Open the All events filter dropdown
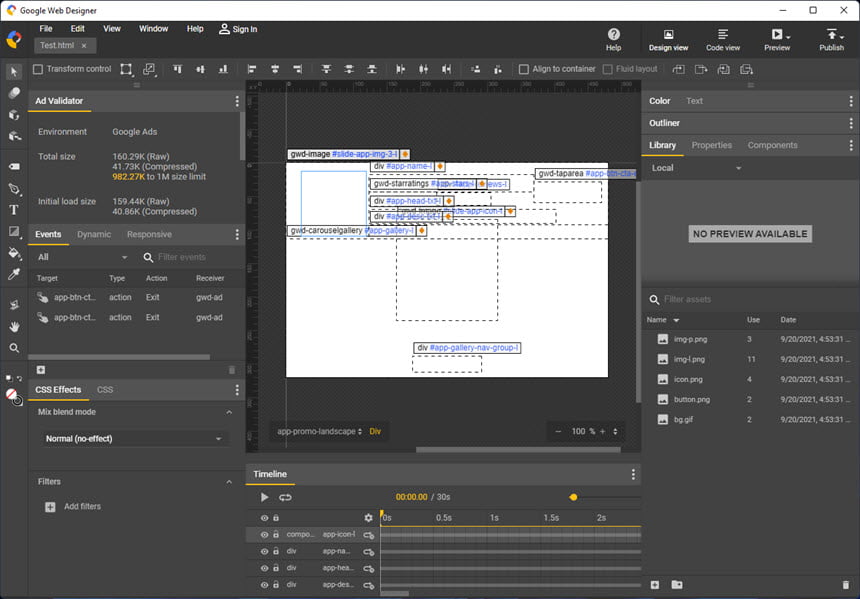860x599 pixels. click(82, 257)
